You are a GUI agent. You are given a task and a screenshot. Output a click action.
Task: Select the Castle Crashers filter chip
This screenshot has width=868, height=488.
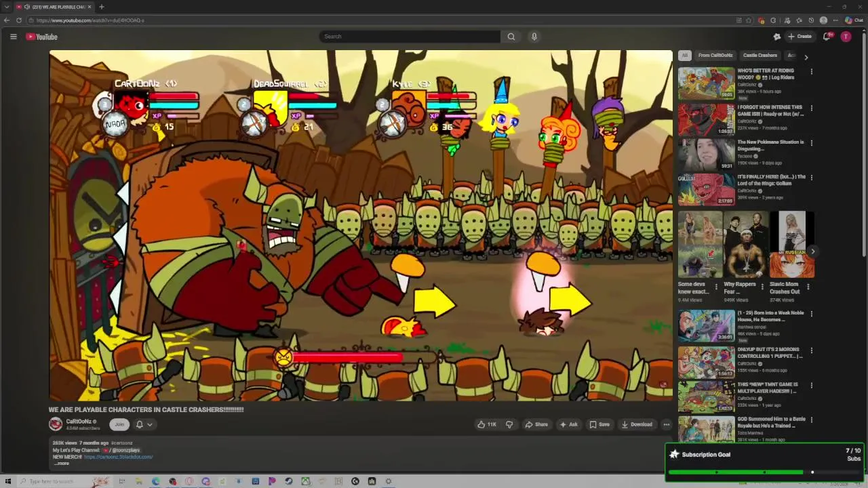[760, 56]
